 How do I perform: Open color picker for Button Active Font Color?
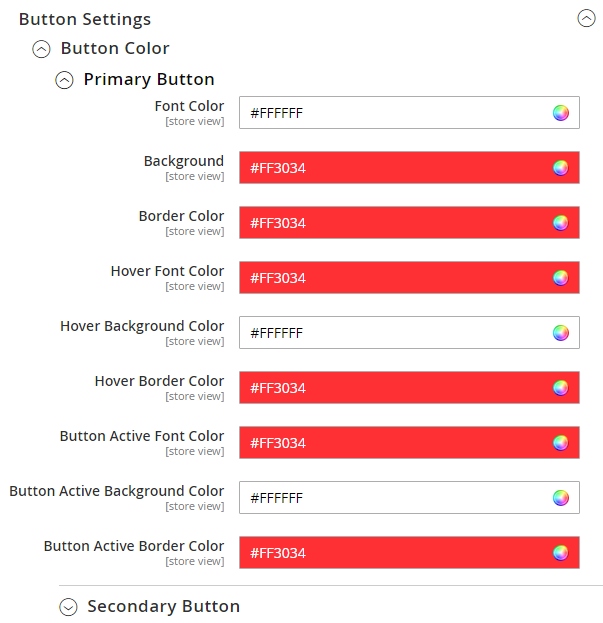tap(561, 443)
